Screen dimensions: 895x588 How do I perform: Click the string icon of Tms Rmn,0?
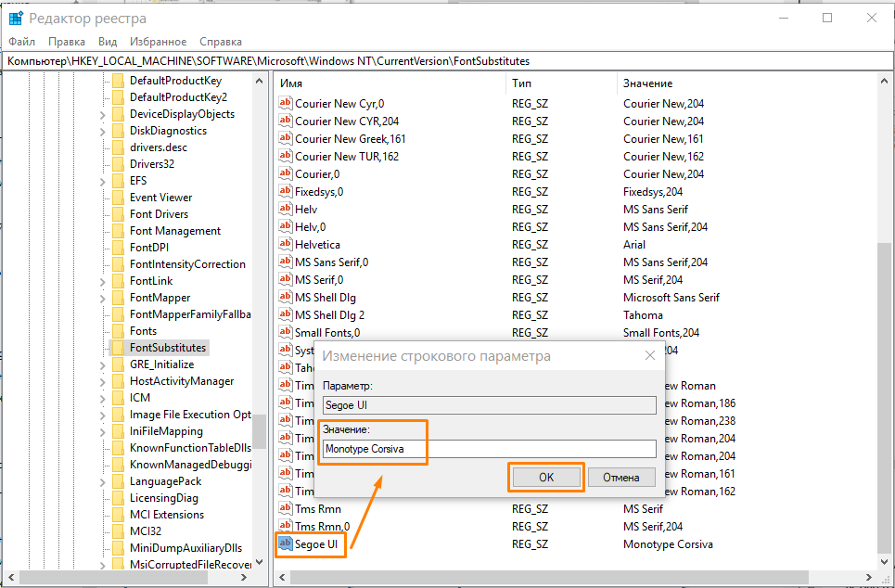pyautogui.click(x=286, y=527)
